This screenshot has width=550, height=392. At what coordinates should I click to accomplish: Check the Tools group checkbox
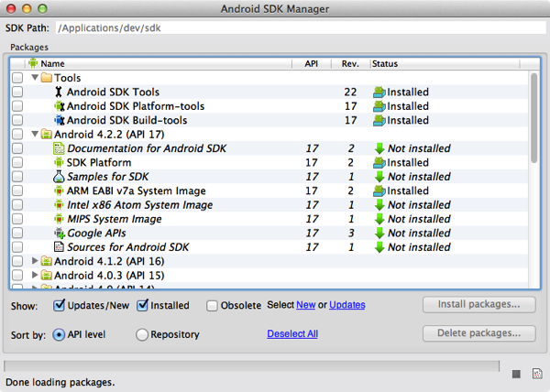pos(17,78)
